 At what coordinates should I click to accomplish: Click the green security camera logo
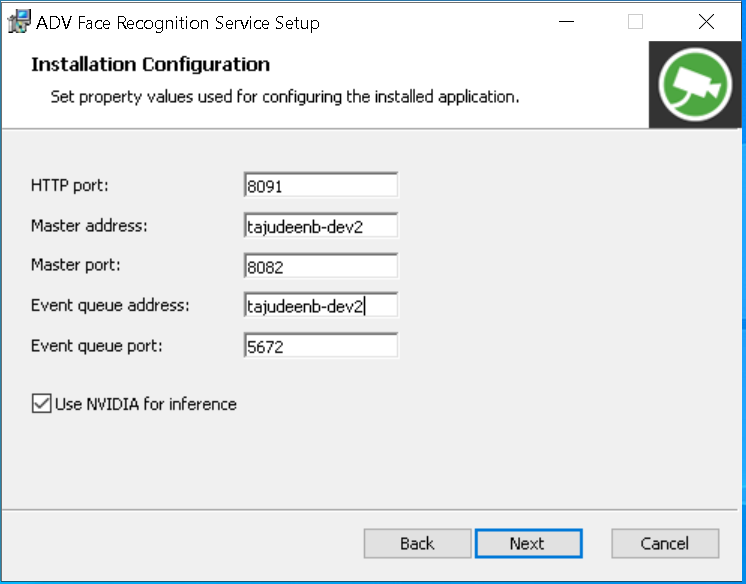click(x=696, y=85)
